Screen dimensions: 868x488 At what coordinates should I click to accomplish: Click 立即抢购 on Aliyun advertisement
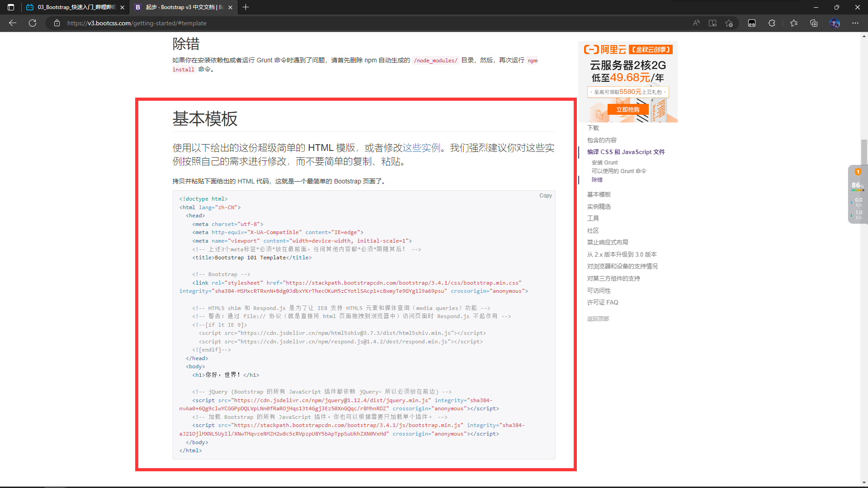point(627,109)
